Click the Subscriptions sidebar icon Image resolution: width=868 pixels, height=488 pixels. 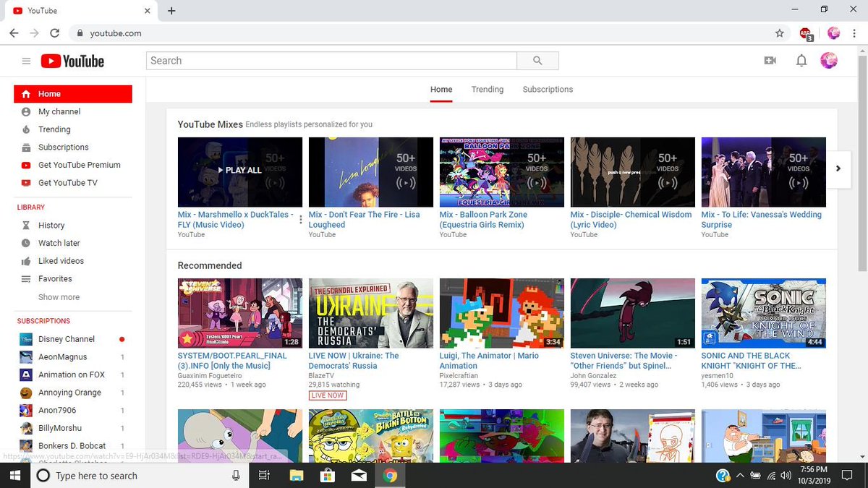tap(26, 147)
